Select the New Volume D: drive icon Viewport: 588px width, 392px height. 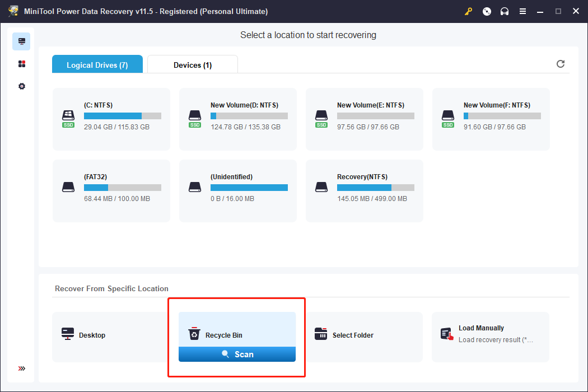click(195, 119)
